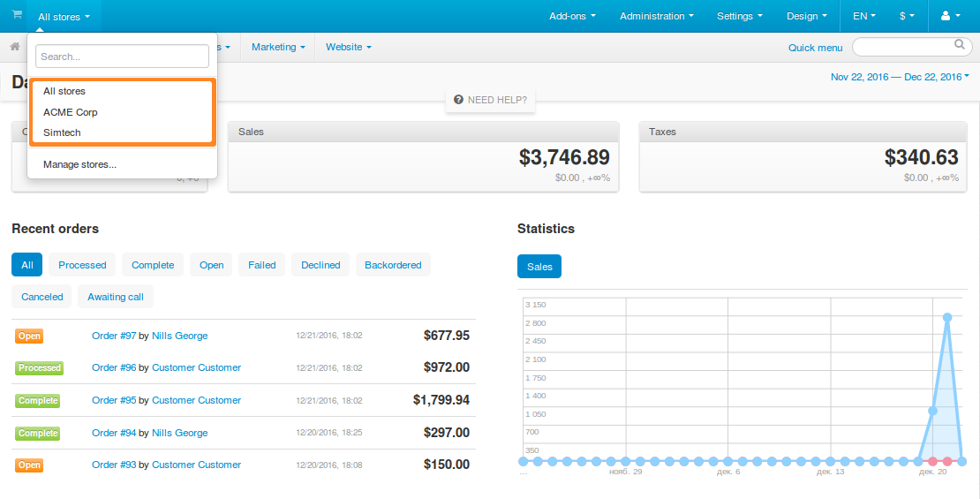The width and height of the screenshot is (980, 499).
Task: Click the shopping cart icon in top bar
Action: click(17, 15)
